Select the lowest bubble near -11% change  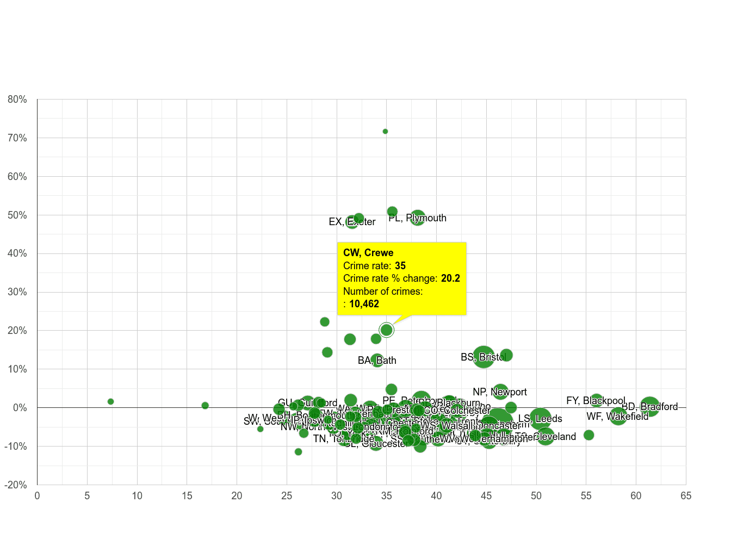(x=298, y=452)
